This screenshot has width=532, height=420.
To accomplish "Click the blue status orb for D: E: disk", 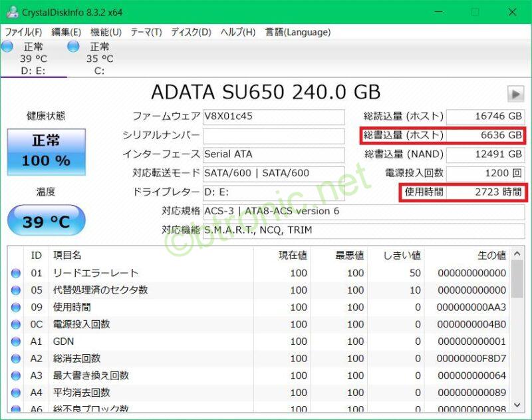I will (x=7, y=47).
